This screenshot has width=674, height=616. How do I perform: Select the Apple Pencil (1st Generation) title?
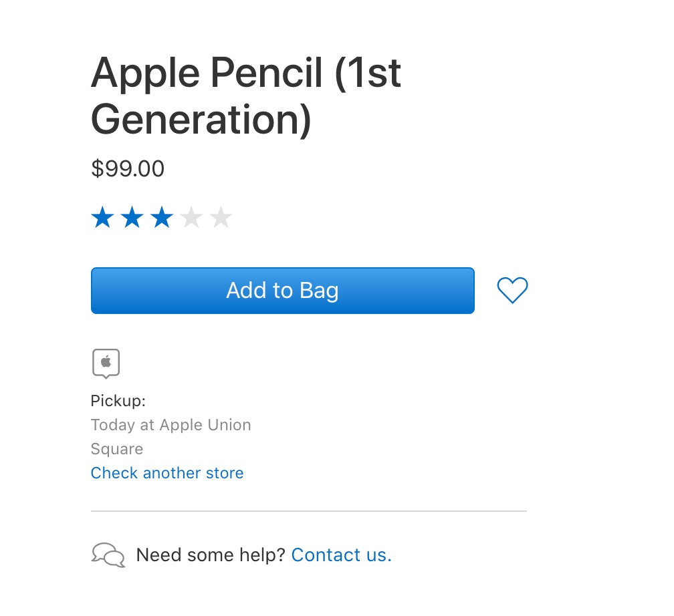[245, 96]
